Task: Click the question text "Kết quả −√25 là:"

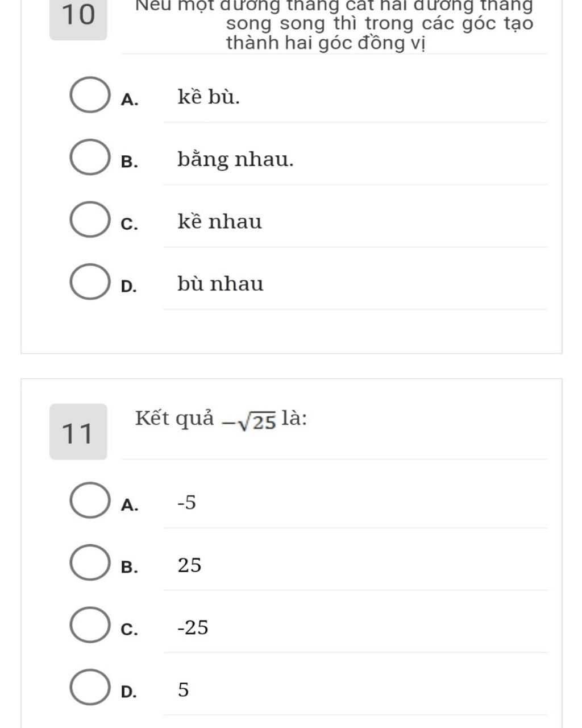Action: (221, 419)
